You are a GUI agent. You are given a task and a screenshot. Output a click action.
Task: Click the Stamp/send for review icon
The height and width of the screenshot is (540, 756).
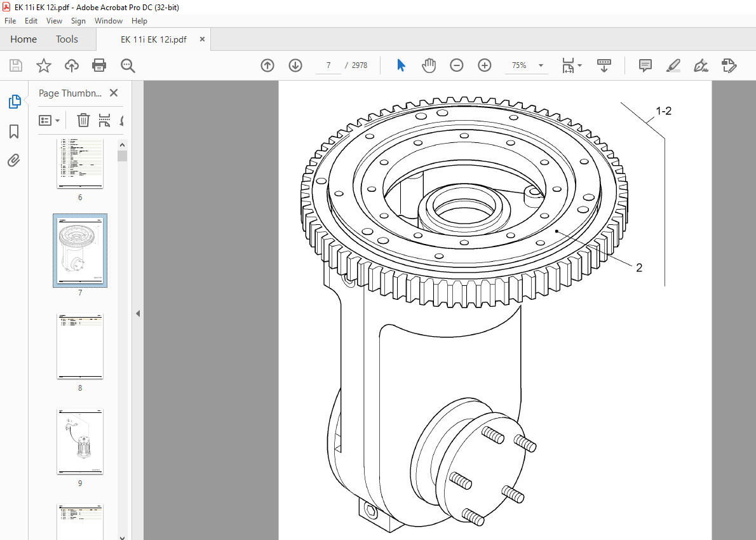tap(729, 65)
